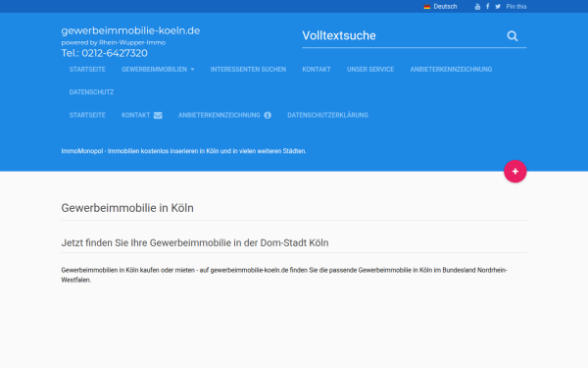Image resolution: width=588 pixels, height=368 pixels.
Task: Open the Datenschutz menu item
Action: (x=91, y=92)
